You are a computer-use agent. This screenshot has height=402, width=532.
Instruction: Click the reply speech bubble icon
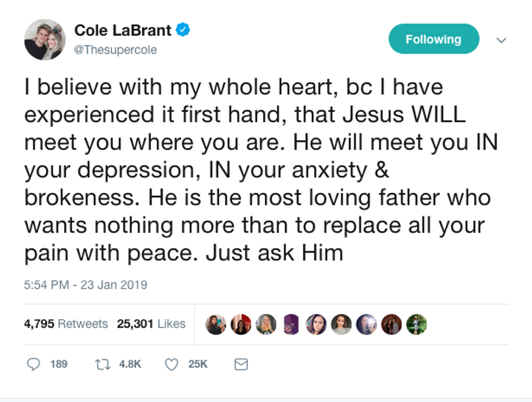pyautogui.click(x=34, y=364)
